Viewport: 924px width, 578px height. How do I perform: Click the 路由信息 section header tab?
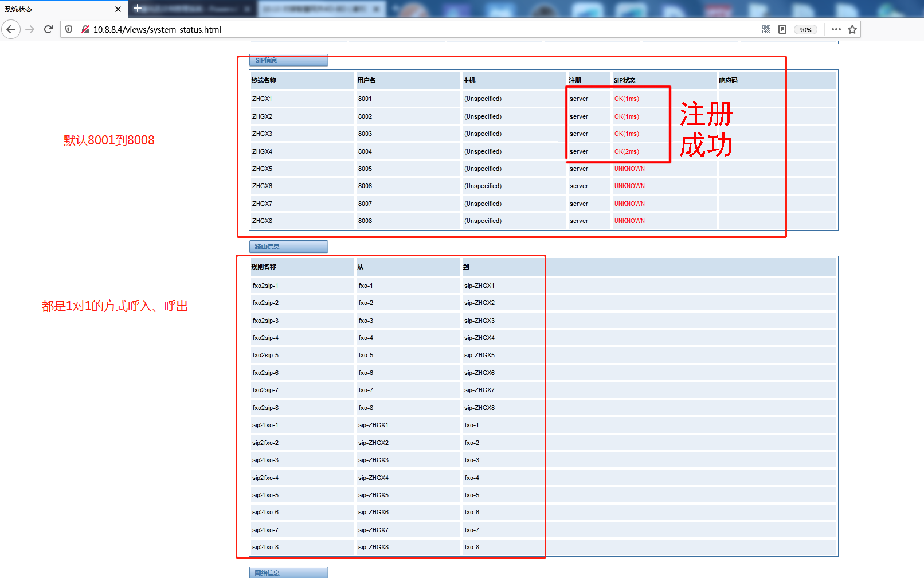pos(288,247)
